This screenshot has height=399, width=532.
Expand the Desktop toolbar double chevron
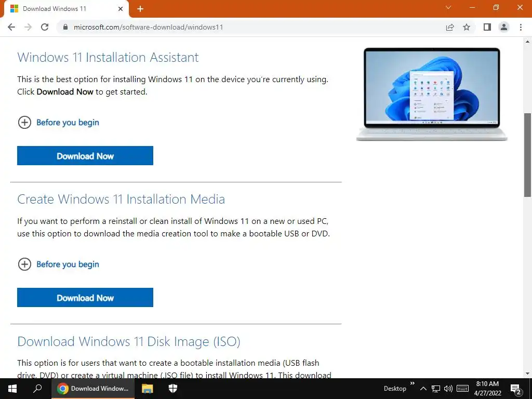[412, 383]
